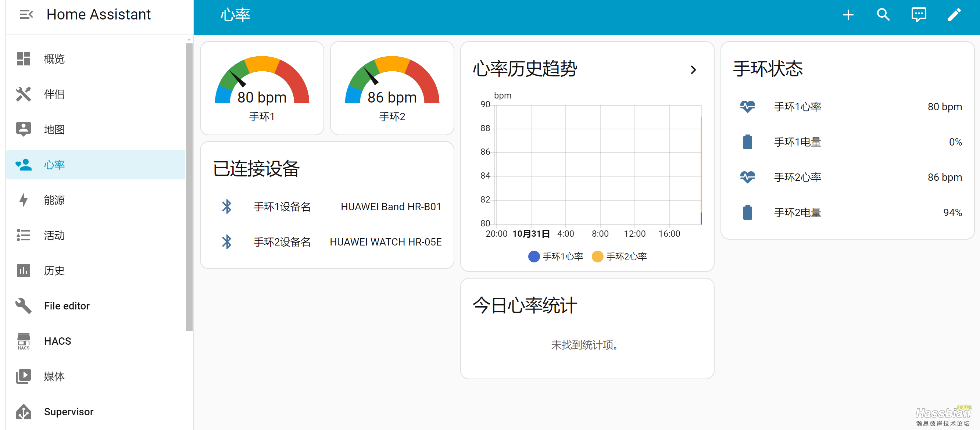Image resolution: width=980 pixels, height=430 pixels.
Task: Collapse the sidebar with the menu icon
Action: point(26,14)
